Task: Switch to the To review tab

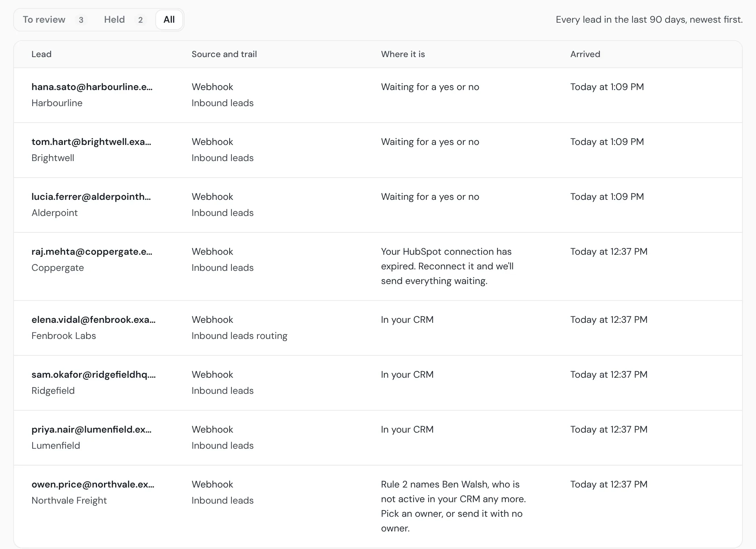Action: point(55,20)
